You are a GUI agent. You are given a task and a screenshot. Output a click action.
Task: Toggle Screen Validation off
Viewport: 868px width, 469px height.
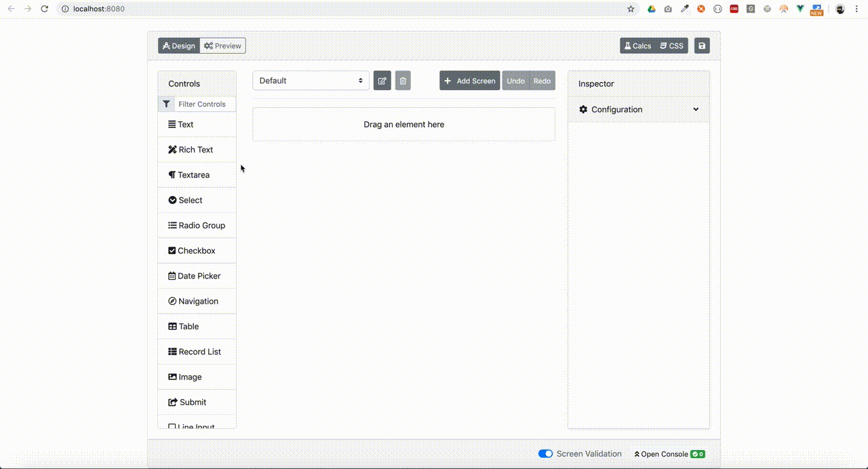(x=545, y=453)
